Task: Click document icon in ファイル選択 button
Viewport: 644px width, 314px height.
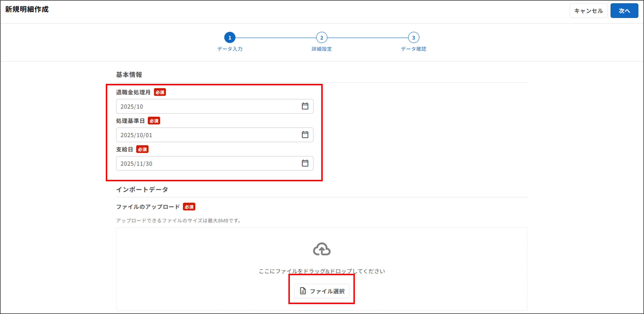Action: click(303, 291)
